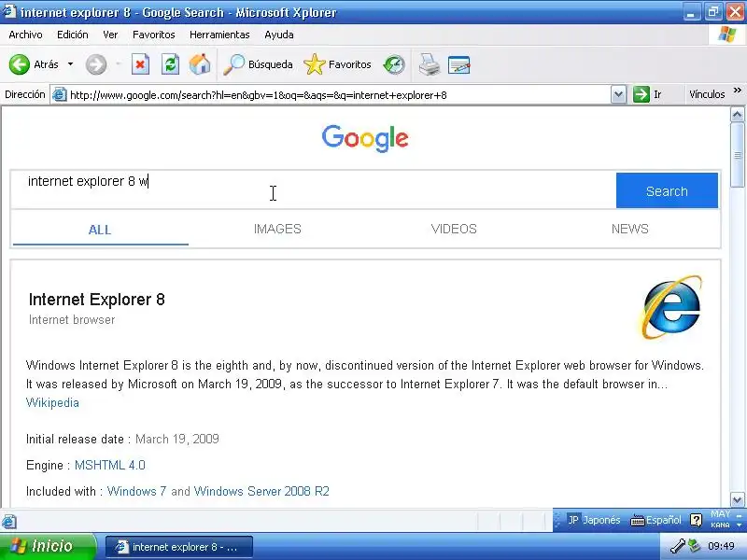Image resolution: width=747 pixels, height=560 pixels.
Task: Open the Favoritos star toolbar button
Action: 337,64
